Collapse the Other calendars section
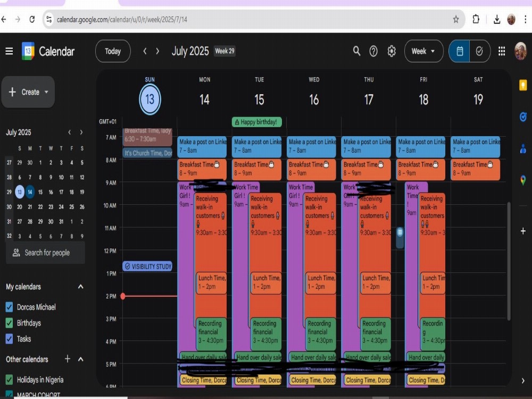The image size is (532, 399). click(x=81, y=359)
